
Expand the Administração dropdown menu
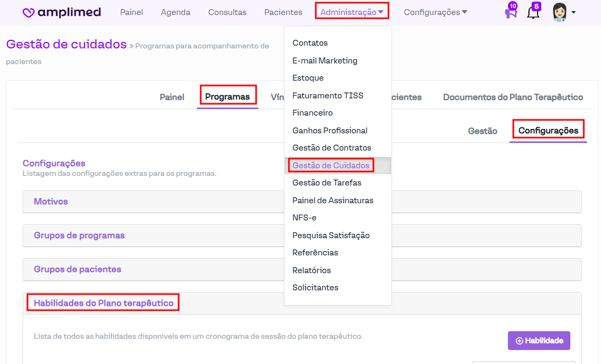352,12
